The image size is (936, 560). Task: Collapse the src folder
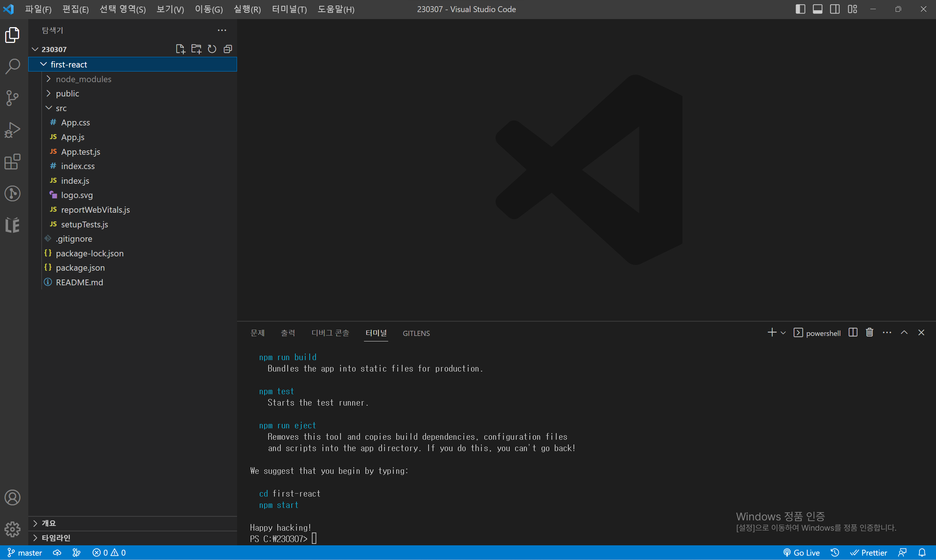61,108
